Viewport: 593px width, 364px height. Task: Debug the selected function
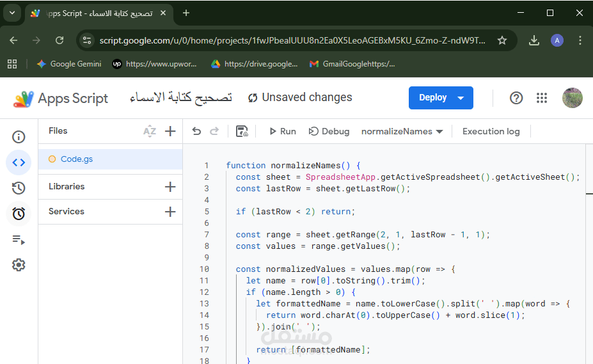329,131
